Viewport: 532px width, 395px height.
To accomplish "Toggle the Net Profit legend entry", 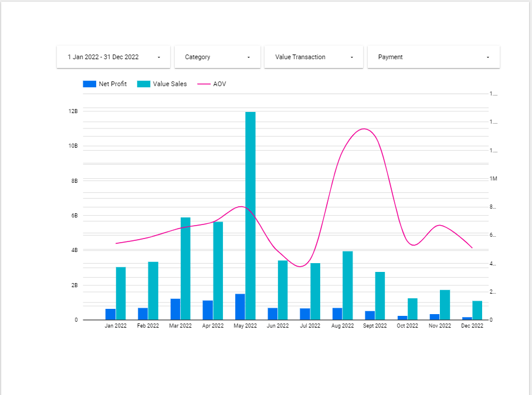I will 113,84.
